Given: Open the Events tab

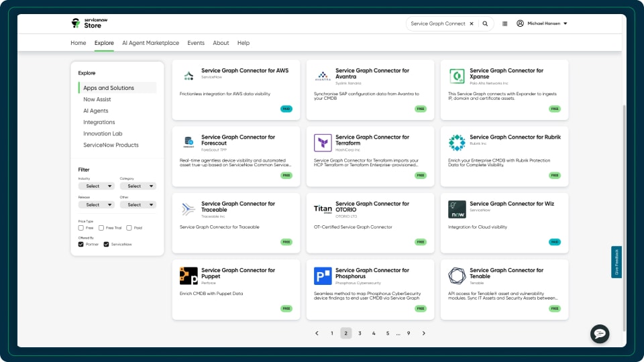Looking at the screenshot, I should (196, 43).
